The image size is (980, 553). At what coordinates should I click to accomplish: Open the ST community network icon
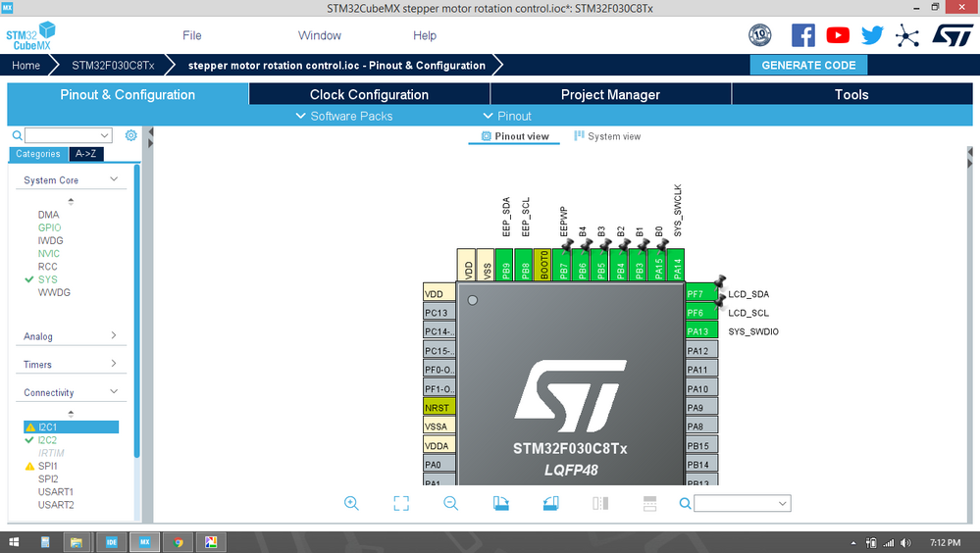tap(906, 35)
